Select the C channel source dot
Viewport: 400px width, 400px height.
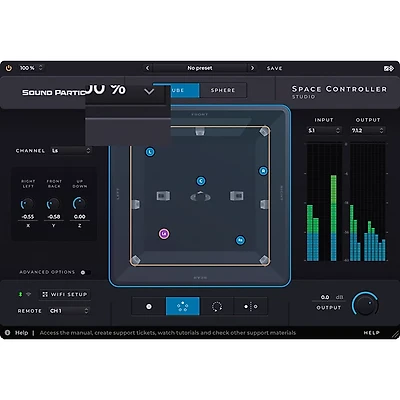pos(201,181)
